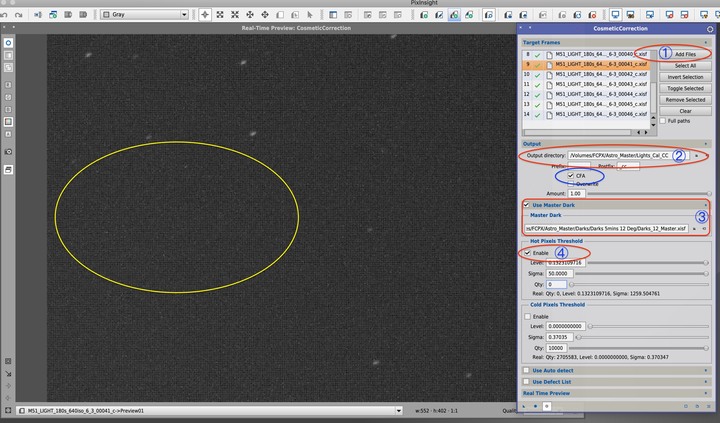Expand the Use Defect List section
This screenshot has height=423, width=720.
[706, 382]
